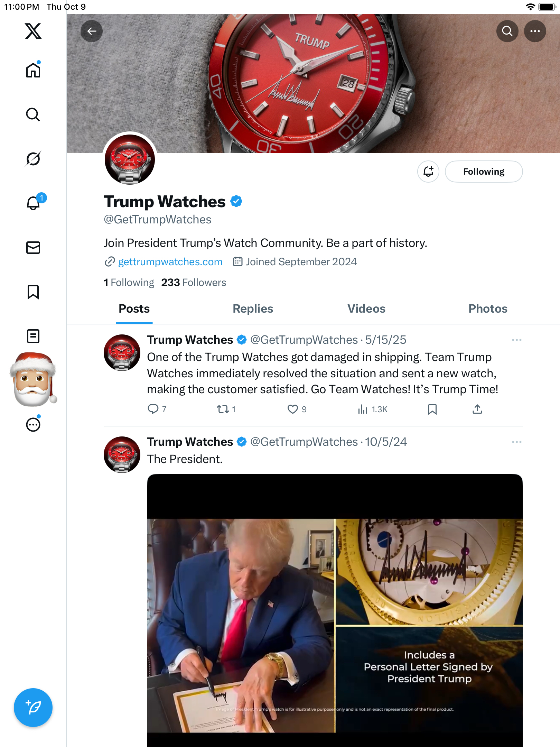The image size is (560, 747).
Task: Open gettrumpwatches.com link
Action: [170, 262]
